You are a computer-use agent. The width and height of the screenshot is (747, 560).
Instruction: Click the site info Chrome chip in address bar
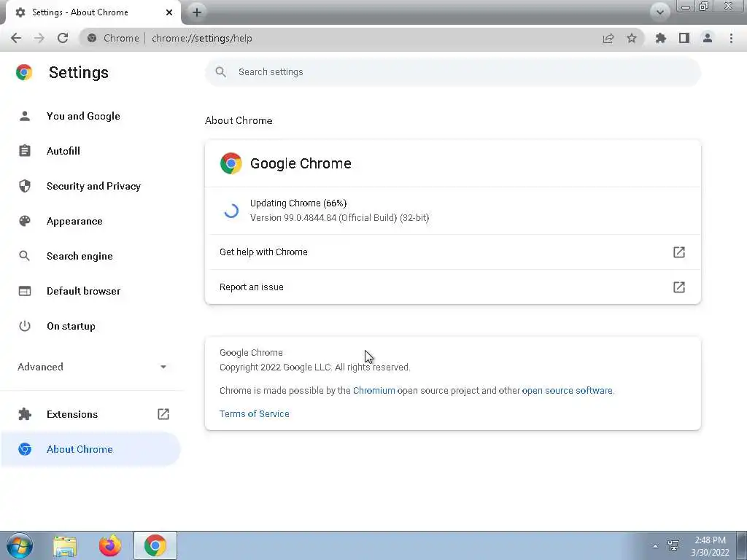click(x=113, y=38)
